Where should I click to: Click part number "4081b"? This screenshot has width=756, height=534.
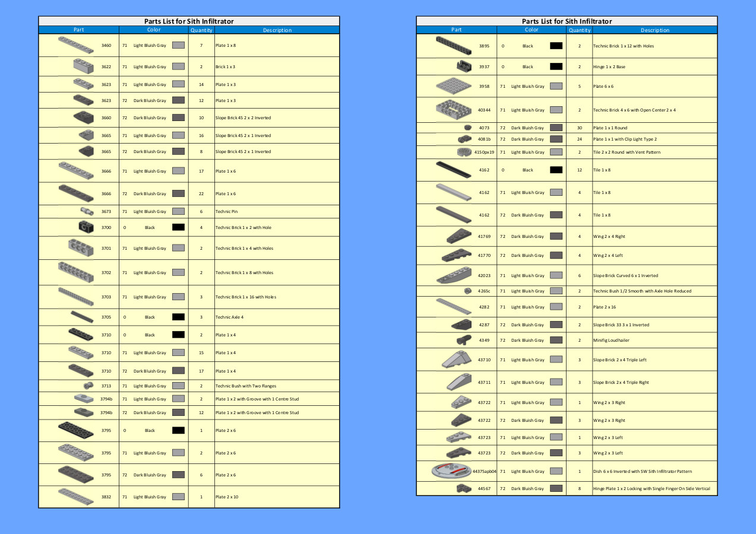click(x=485, y=139)
